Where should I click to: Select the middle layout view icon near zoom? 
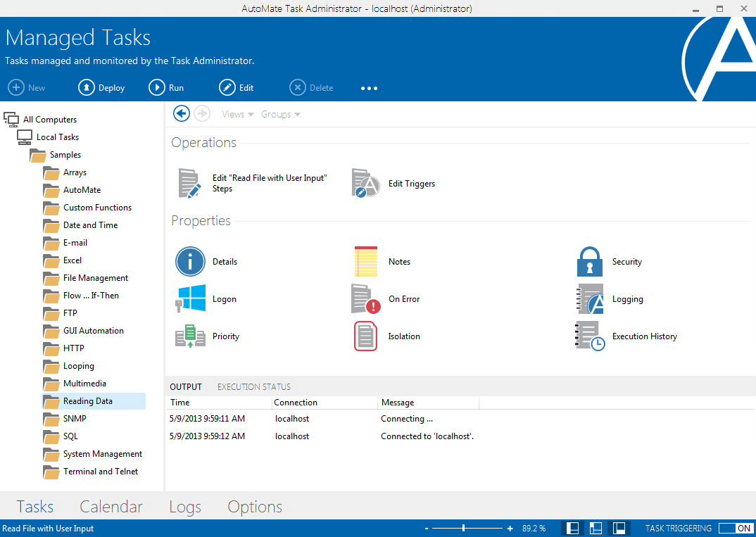[x=596, y=528]
